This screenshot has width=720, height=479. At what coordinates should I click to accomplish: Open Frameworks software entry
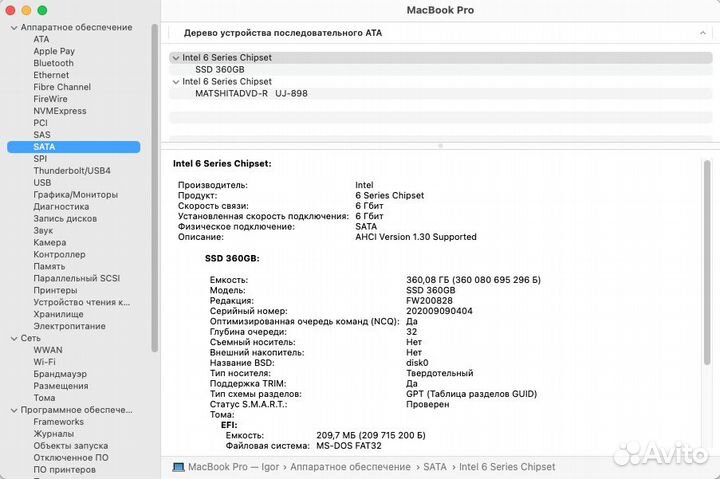58,422
